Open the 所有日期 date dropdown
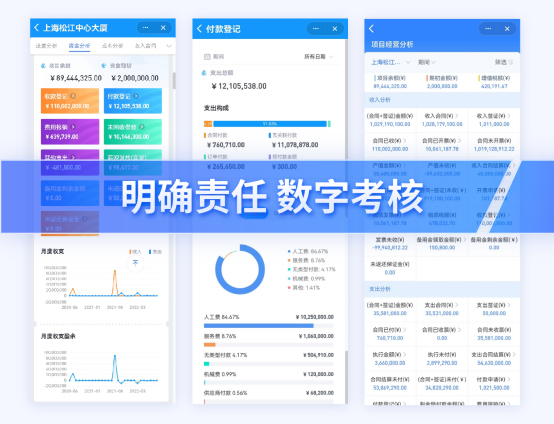This screenshot has width=554, height=424. pos(318,57)
